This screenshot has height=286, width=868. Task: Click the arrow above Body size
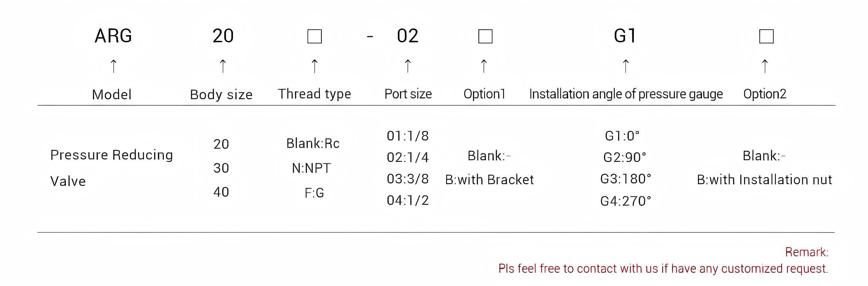tap(223, 66)
